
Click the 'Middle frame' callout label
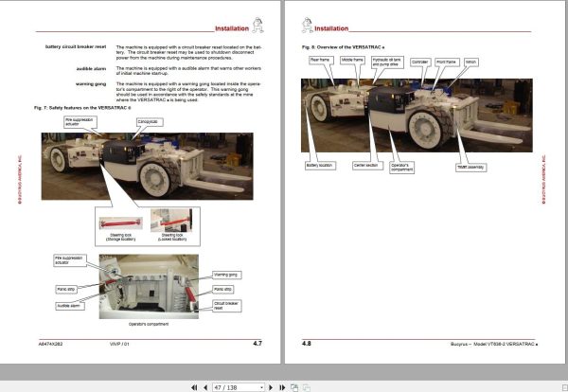(352, 61)
